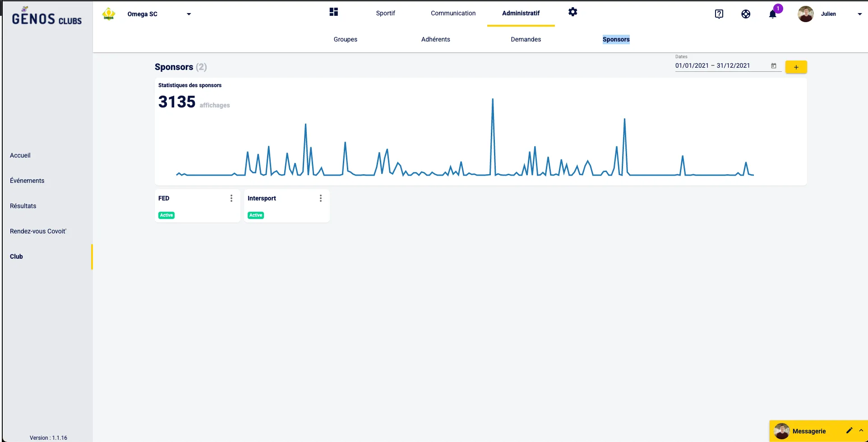This screenshot has height=442, width=868.
Task: Open the settings gear icon
Action: pos(573,12)
